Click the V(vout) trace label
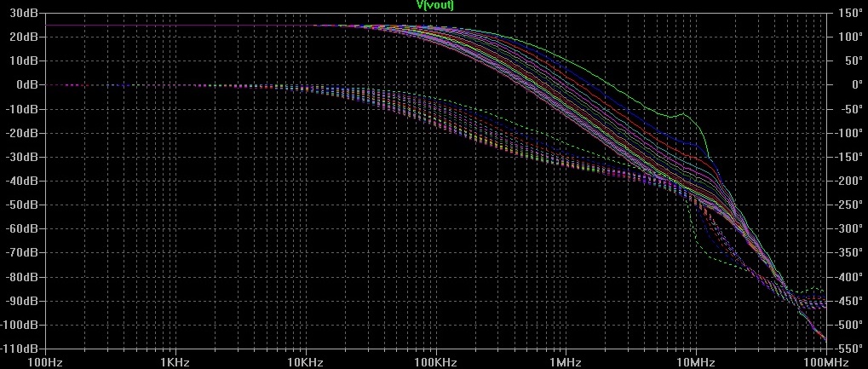 click(x=434, y=5)
